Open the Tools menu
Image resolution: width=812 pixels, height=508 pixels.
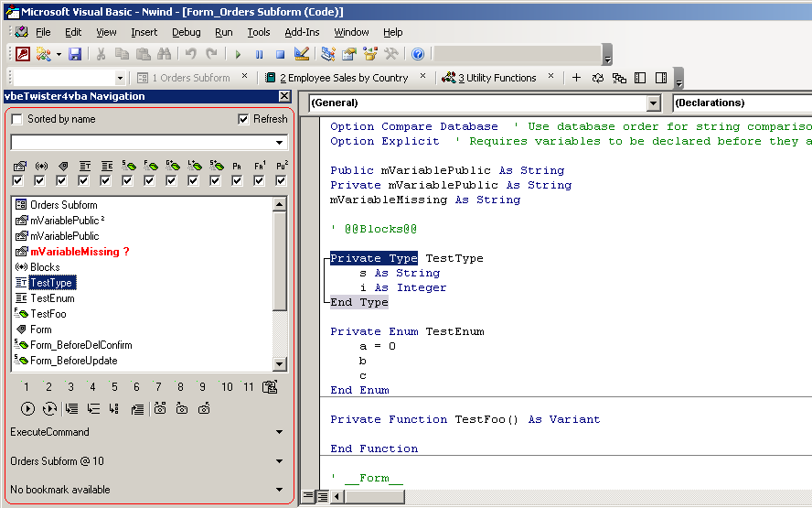coord(259,32)
